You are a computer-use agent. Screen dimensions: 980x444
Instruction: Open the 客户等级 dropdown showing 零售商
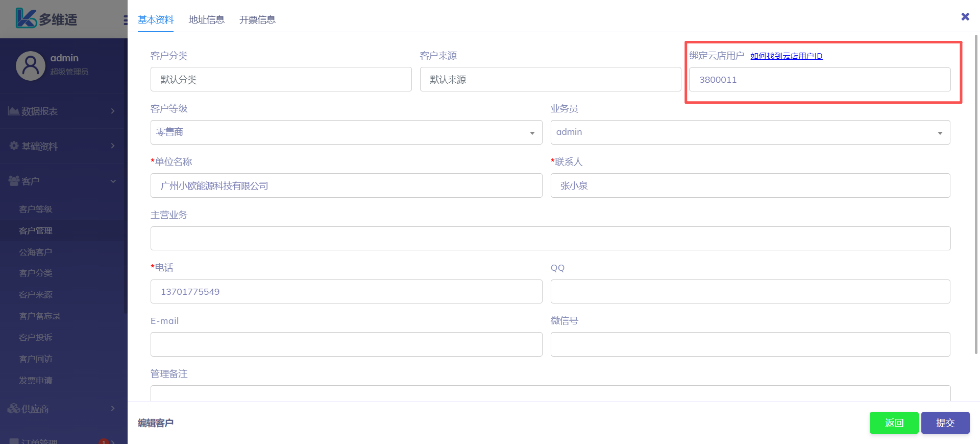pos(346,132)
